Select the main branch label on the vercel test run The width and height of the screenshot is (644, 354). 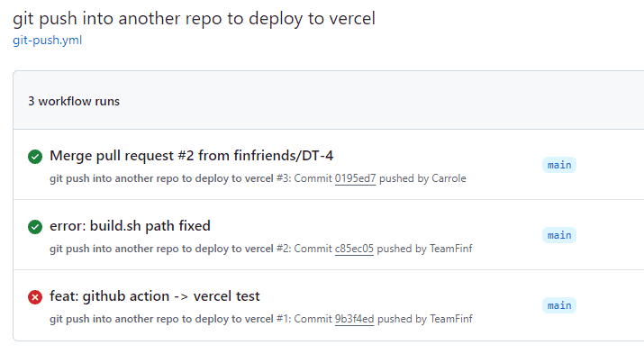pos(559,305)
